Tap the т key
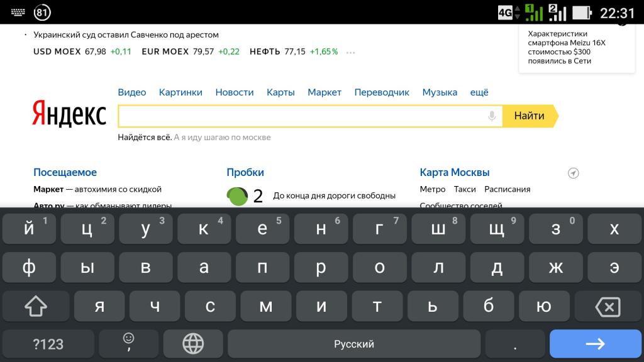644x362 pixels. (x=377, y=306)
